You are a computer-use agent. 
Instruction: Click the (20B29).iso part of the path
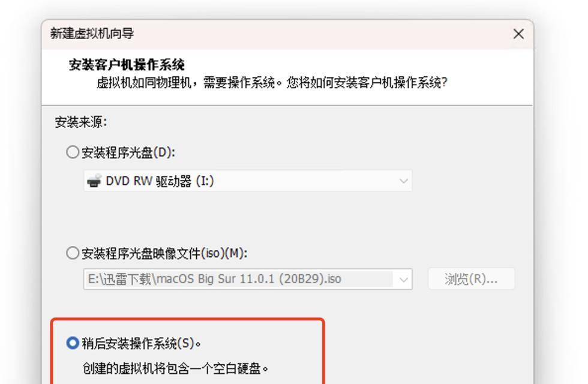pos(310,279)
